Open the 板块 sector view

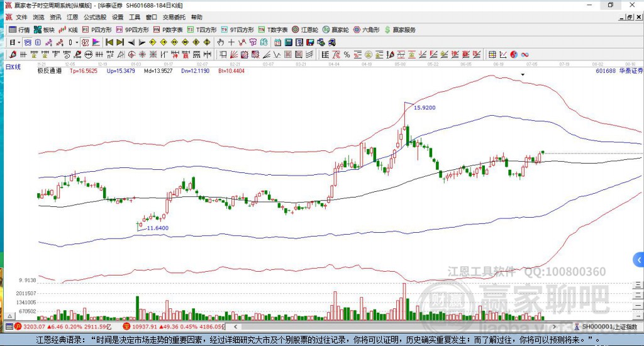(45, 30)
